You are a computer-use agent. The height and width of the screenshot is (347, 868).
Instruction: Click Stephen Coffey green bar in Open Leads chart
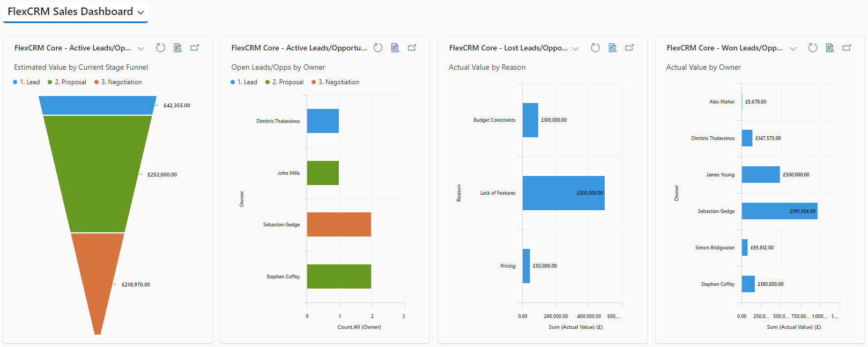coord(339,276)
